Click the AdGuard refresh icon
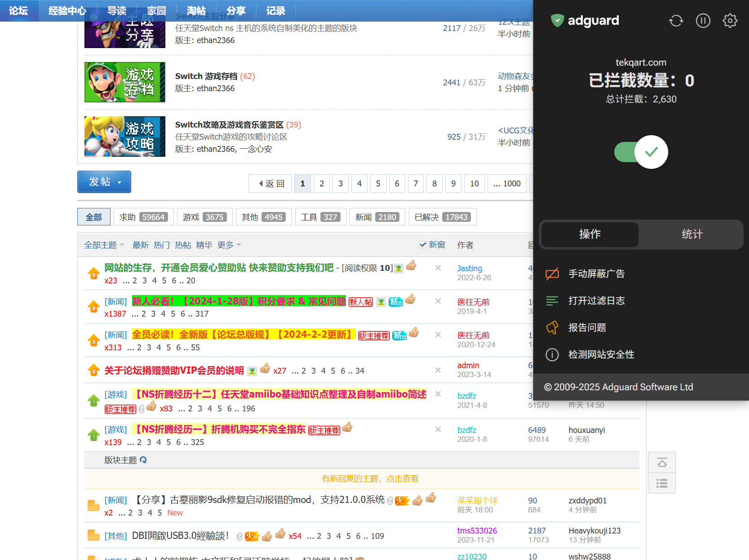This screenshot has width=749, height=560. (676, 21)
